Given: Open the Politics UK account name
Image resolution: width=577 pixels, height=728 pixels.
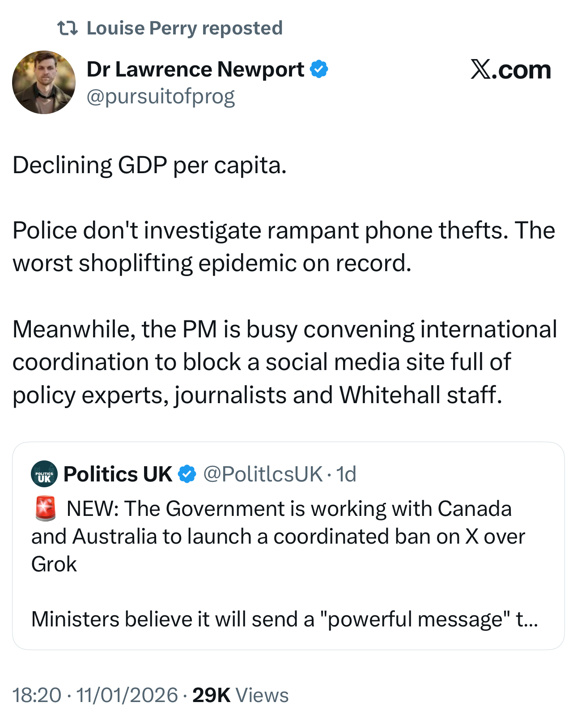Looking at the screenshot, I should pos(118,474).
